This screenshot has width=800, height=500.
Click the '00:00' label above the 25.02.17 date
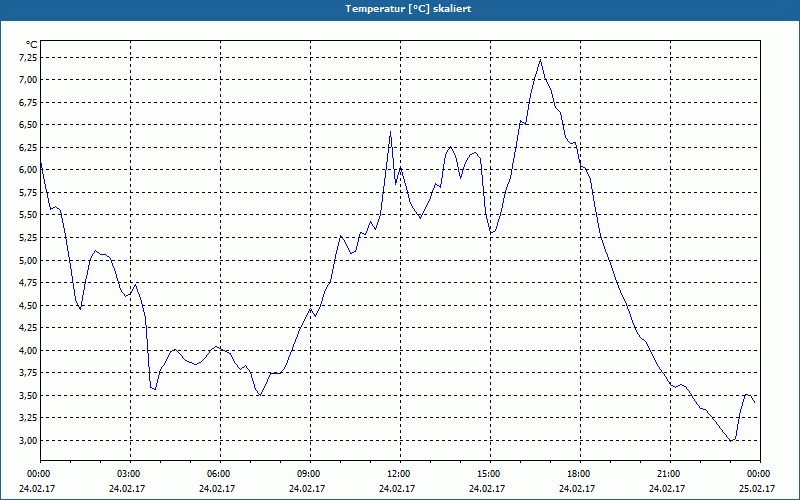coord(758,474)
